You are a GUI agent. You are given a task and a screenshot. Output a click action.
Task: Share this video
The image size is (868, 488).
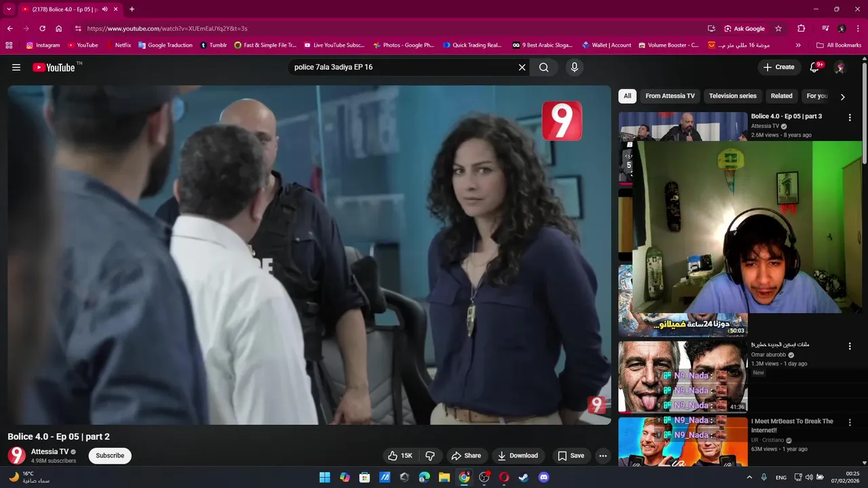[x=467, y=455]
